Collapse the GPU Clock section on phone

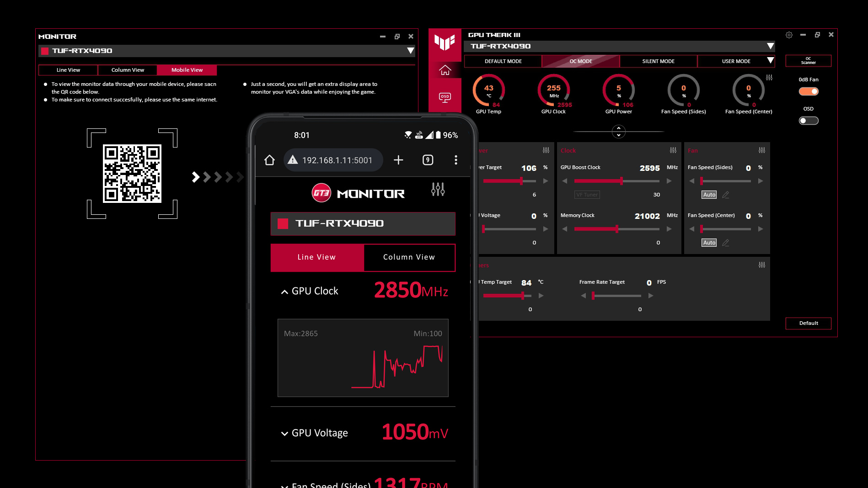(x=284, y=292)
